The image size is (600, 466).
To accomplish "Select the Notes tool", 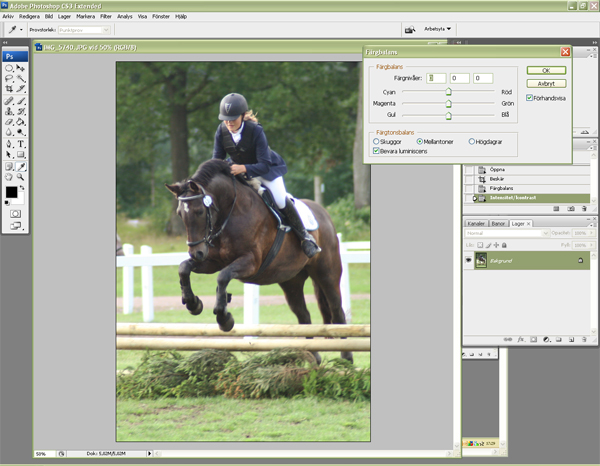I will [x=9, y=166].
